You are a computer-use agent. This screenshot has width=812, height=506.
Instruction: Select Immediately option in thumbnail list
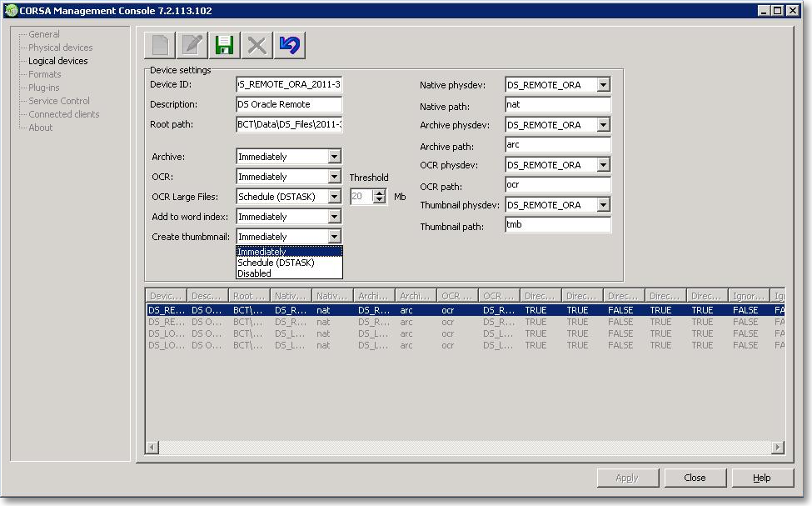pyautogui.click(x=289, y=252)
